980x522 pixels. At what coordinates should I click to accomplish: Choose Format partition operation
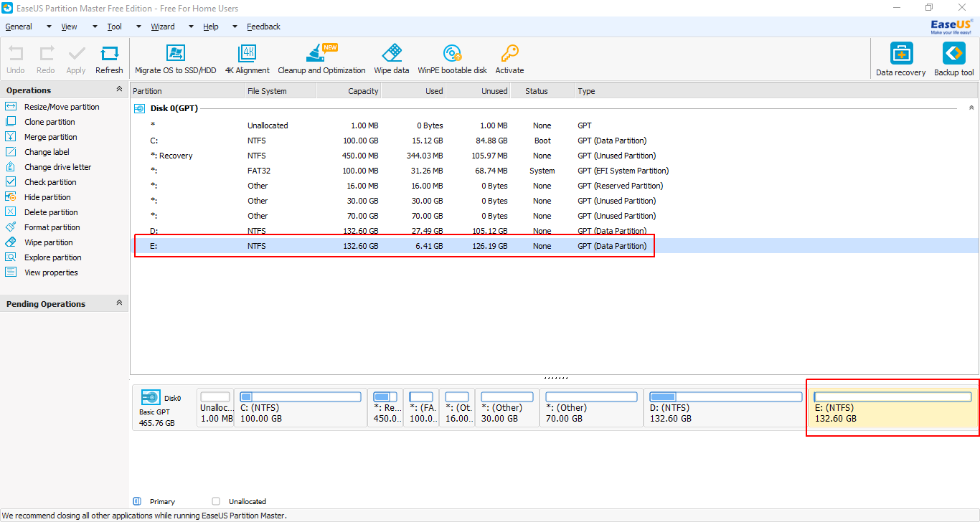pyautogui.click(x=52, y=227)
